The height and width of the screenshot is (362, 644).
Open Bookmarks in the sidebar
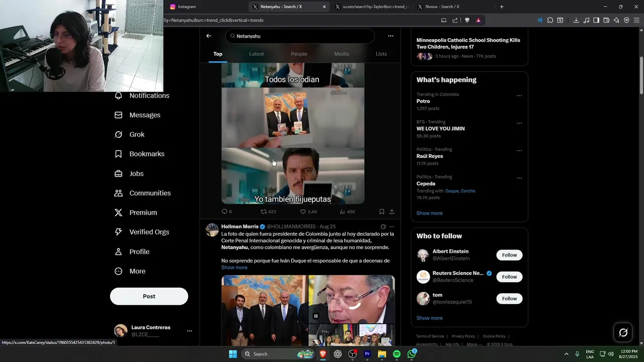coord(139,154)
